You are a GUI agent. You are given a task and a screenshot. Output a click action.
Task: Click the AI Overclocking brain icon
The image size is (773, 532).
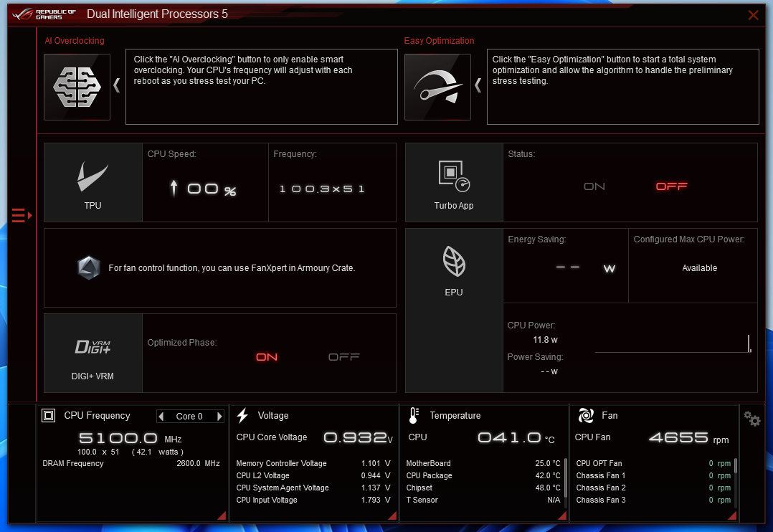tap(77, 87)
